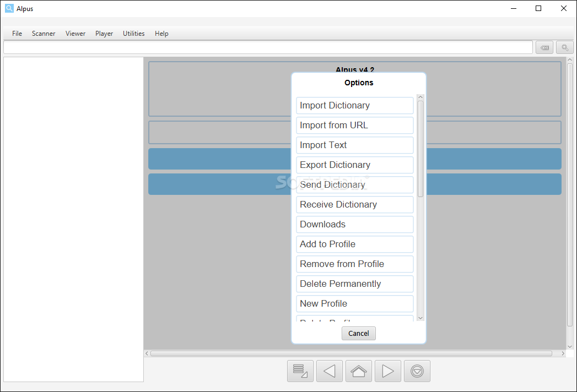Select New Profile option
This screenshot has width=577, height=392.
click(355, 304)
